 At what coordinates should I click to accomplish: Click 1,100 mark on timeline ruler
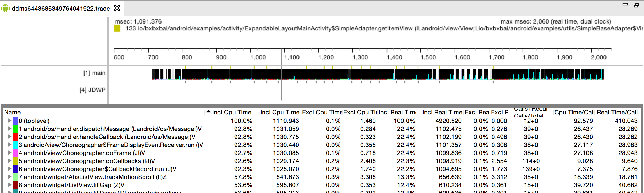(x=292, y=57)
